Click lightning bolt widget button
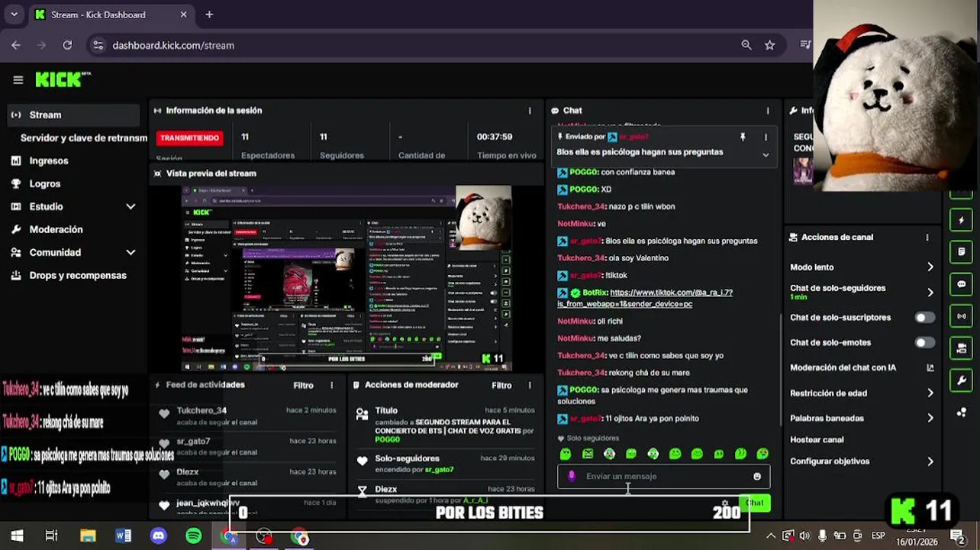 tap(961, 220)
